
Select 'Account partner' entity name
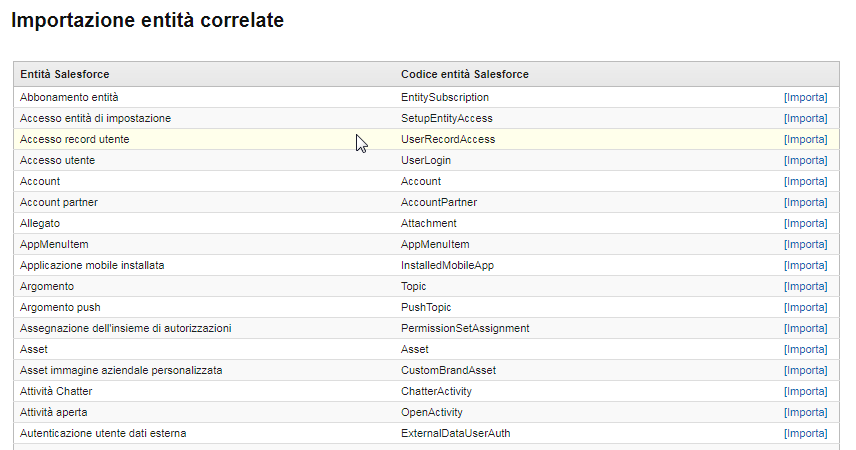tap(59, 203)
